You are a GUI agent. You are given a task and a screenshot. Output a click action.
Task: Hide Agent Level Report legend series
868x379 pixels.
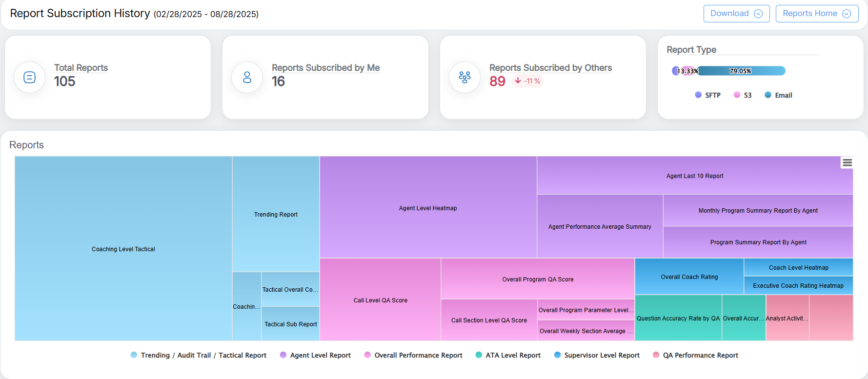[x=315, y=355]
